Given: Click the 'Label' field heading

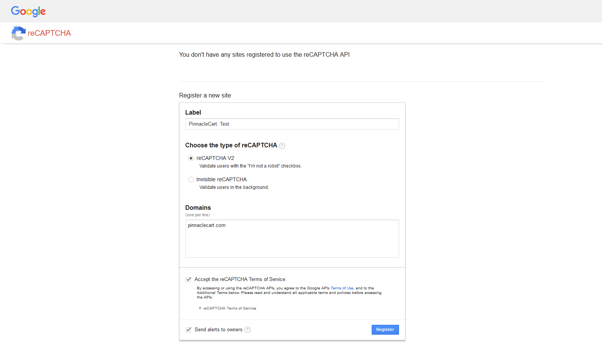Looking at the screenshot, I should click(193, 113).
